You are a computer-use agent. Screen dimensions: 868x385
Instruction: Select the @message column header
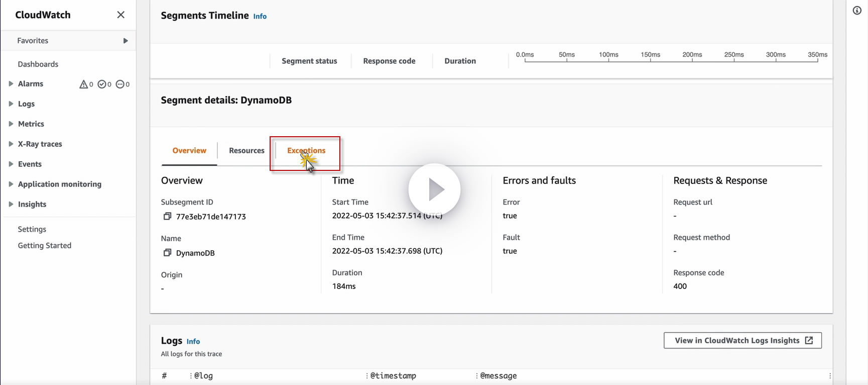pos(499,375)
